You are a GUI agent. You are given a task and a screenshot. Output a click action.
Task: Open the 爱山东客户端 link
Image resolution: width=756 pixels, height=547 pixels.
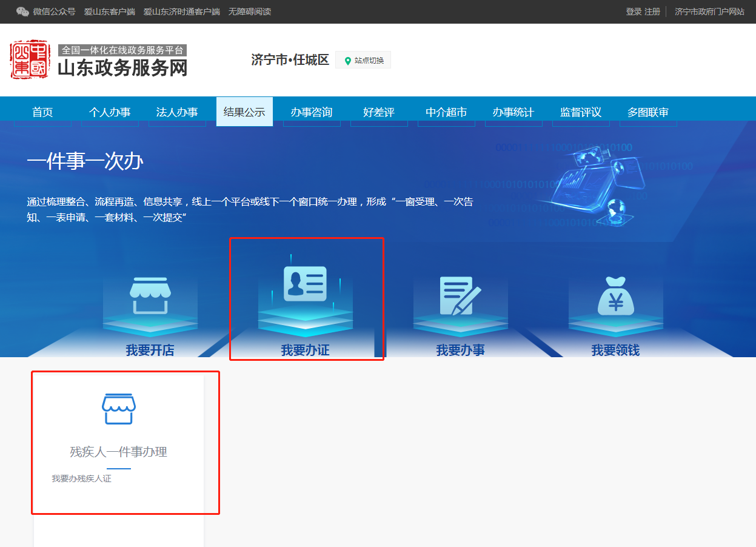point(110,12)
